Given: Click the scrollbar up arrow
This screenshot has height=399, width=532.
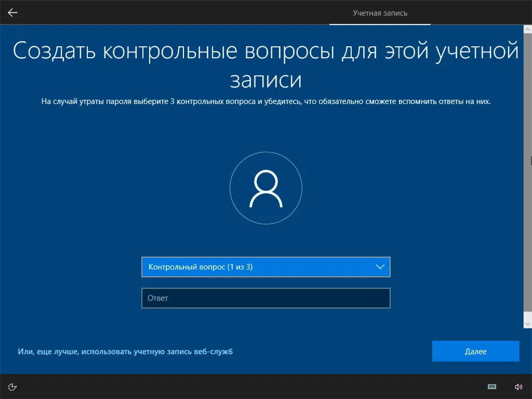Looking at the screenshot, I should point(528,29).
